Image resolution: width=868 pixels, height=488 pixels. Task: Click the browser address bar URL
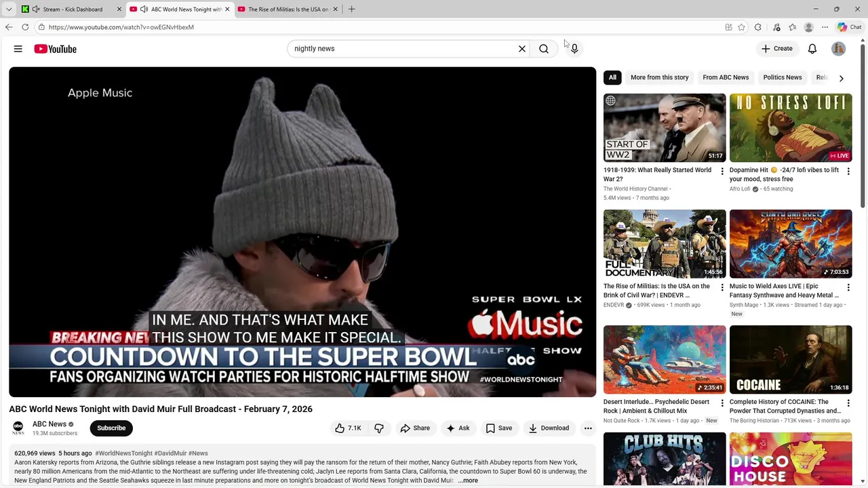121,27
